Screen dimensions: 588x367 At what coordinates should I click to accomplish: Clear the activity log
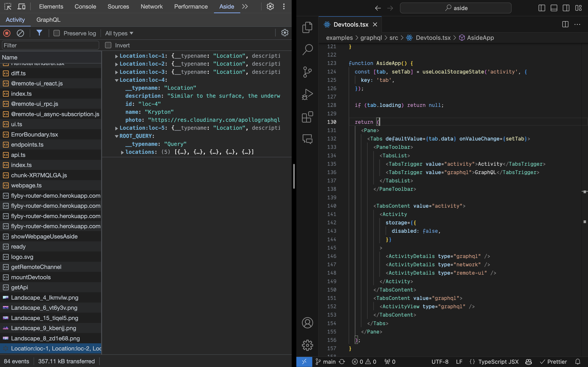click(20, 33)
